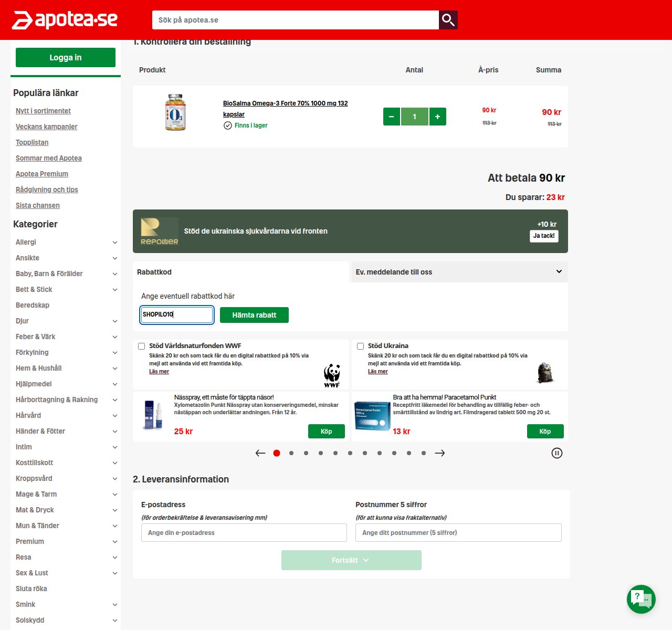
Task: Click the Logga in button
Action: pos(66,58)
